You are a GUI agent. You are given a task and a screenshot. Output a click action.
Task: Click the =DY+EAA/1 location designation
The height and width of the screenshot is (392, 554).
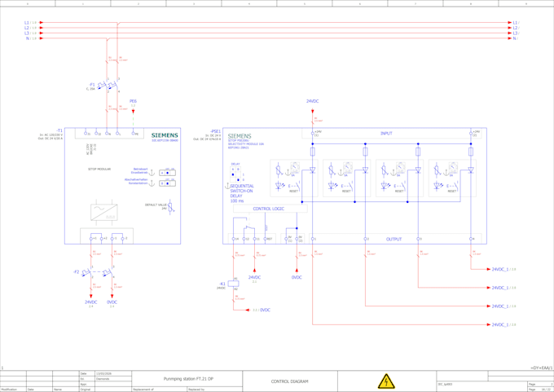541,368
